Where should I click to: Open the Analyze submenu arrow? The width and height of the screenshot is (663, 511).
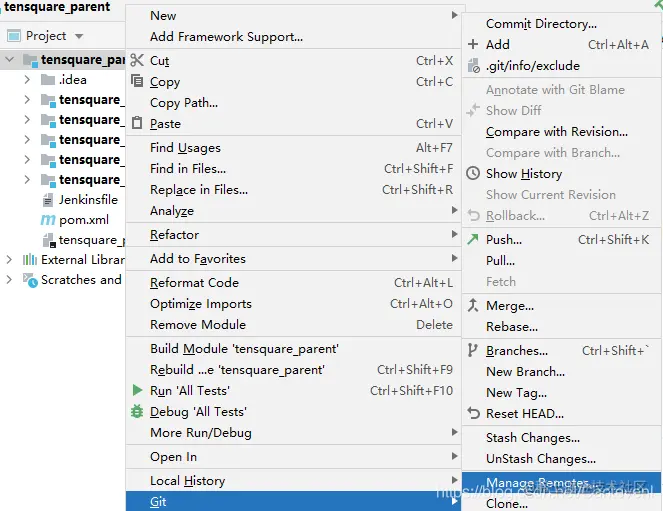[455, 210]
